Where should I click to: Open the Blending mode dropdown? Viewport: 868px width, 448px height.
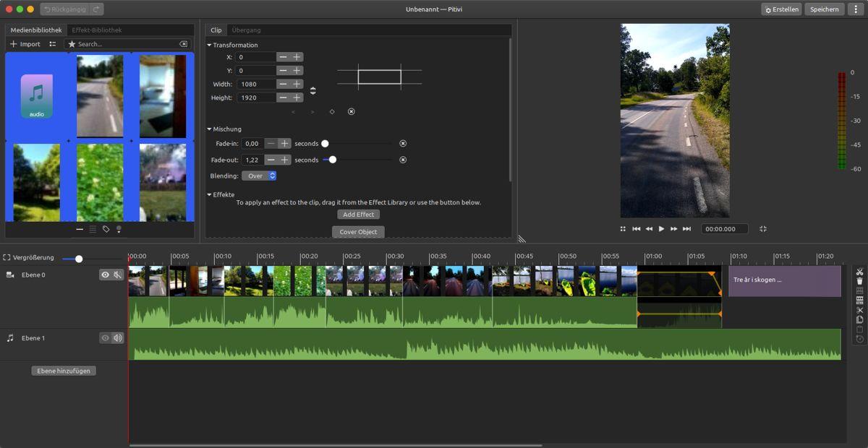[259, 176]
